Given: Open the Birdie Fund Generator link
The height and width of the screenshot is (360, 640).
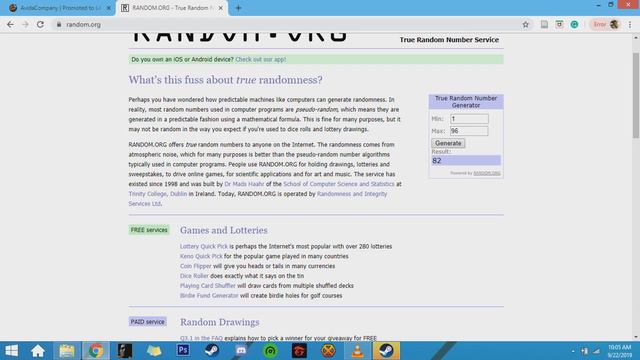Looking at the screenshot, I should 209,296.
